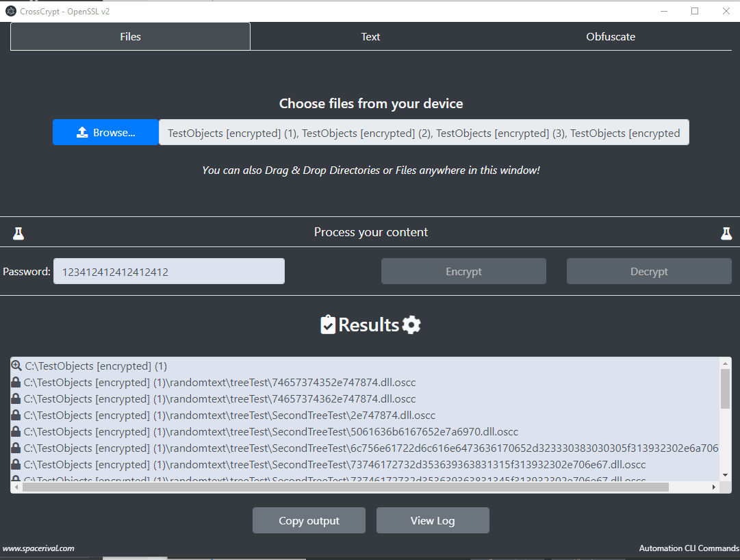Open the Text tab

pos(370,37)
